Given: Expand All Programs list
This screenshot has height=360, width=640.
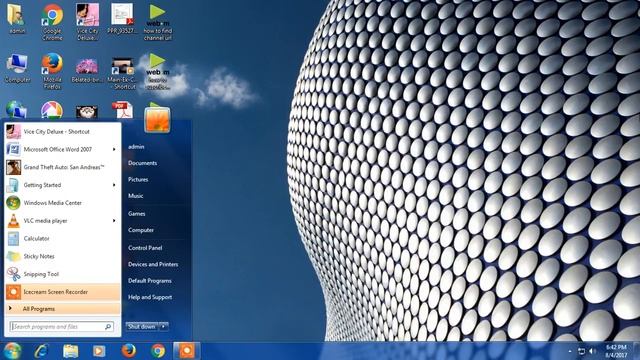Looking at the screenshot, I should pyautogui.click(x=62, y=309).
